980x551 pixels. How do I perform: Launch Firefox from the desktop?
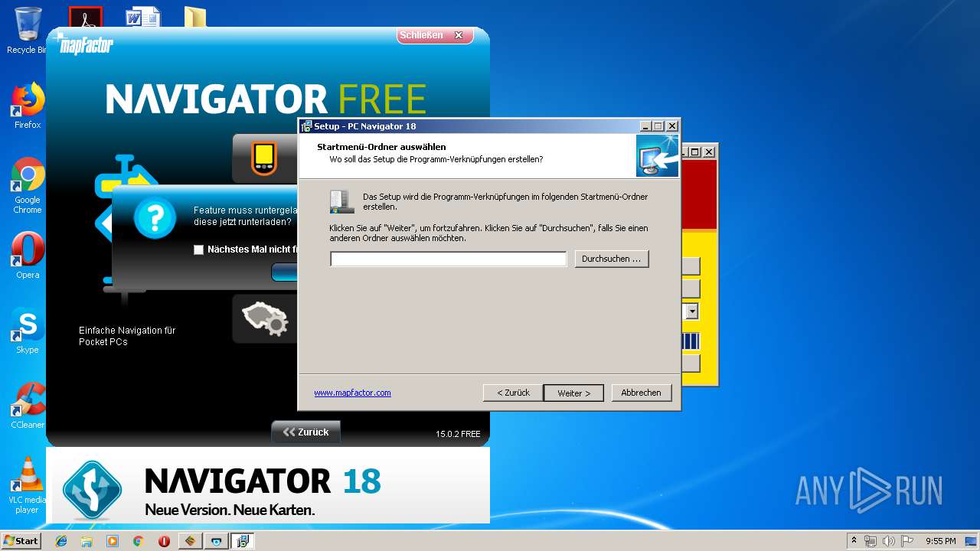pos(28,106)
